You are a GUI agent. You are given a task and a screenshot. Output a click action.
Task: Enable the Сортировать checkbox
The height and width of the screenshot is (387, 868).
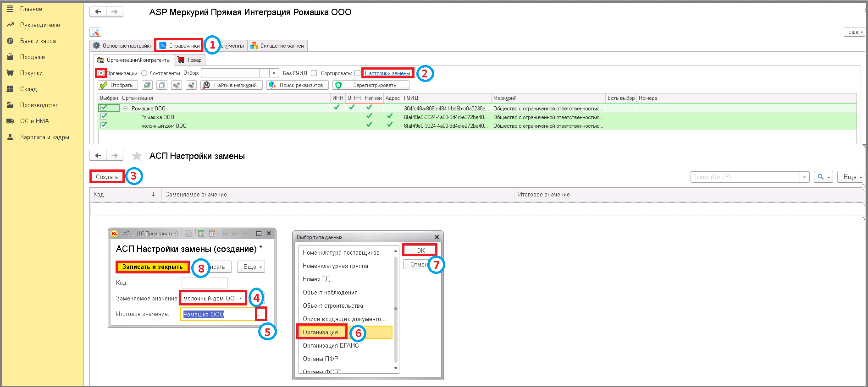coord(357,73)
